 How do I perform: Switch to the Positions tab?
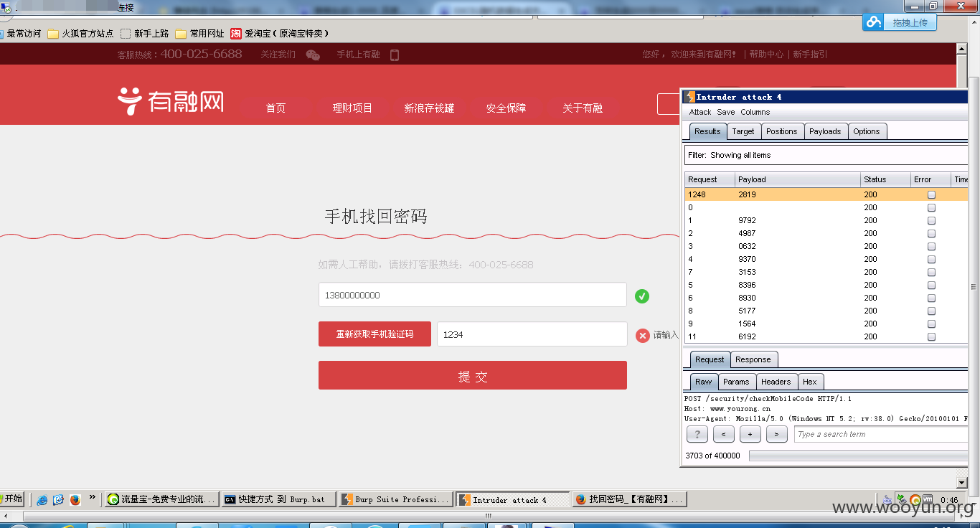[781, 131]
